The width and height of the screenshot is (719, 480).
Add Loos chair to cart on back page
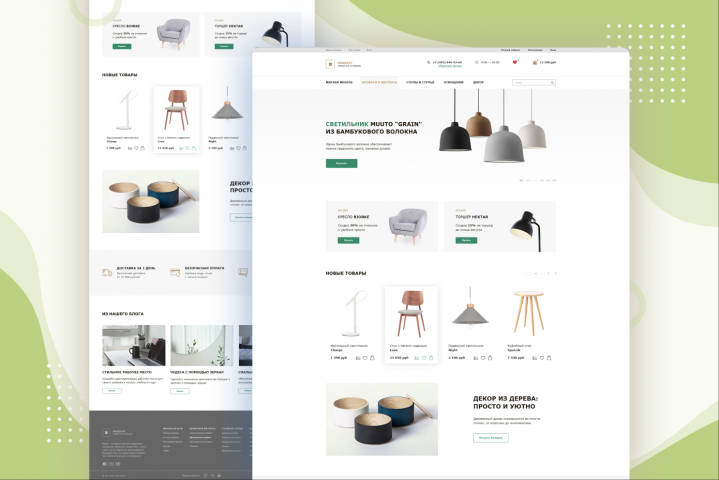tap(194, 148)
